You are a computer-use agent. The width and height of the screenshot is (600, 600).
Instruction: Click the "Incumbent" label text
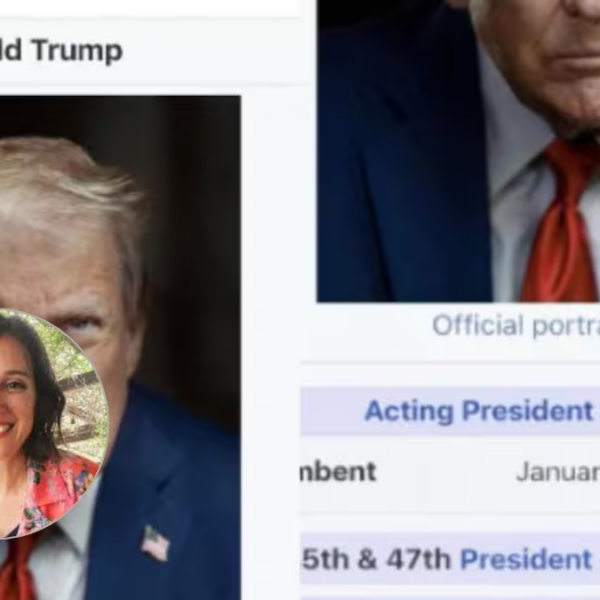point(338,471)
